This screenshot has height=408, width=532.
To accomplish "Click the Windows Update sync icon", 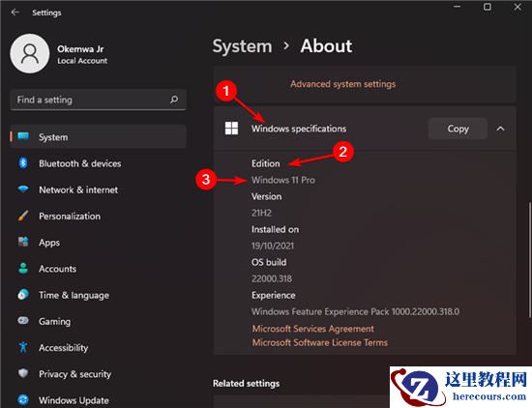I will 23,400.
